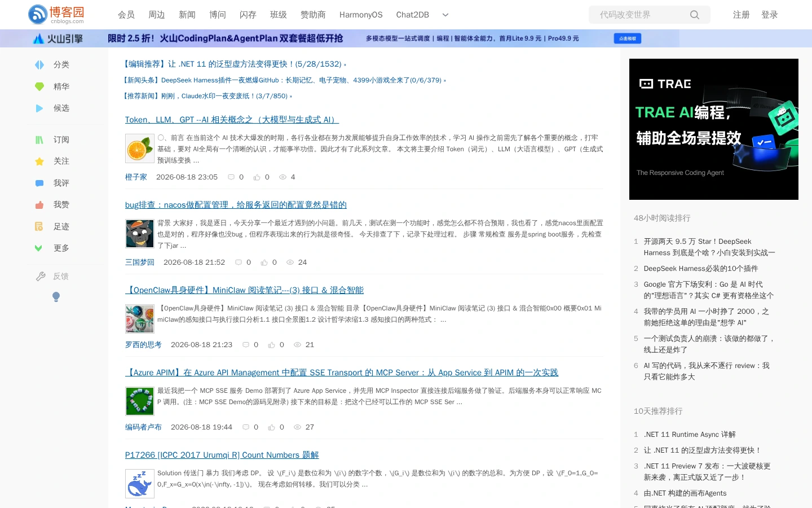812x508 pixels.
Task: Open 班级 in top navigation
Action: tap(279, 15)
